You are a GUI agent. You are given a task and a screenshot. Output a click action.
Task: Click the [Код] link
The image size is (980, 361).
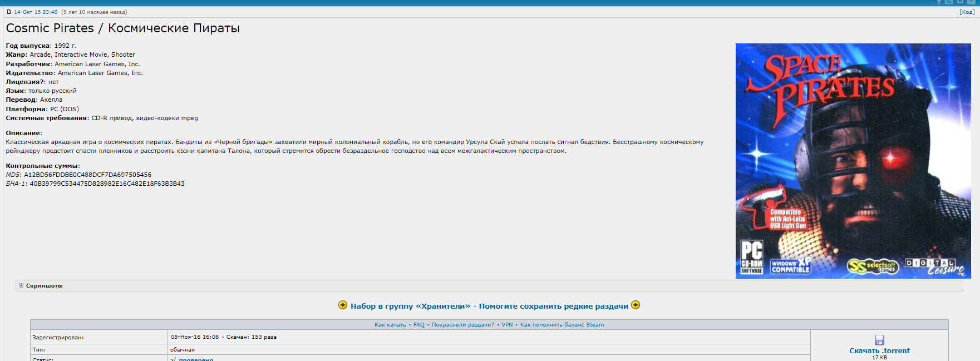(967, 12)
